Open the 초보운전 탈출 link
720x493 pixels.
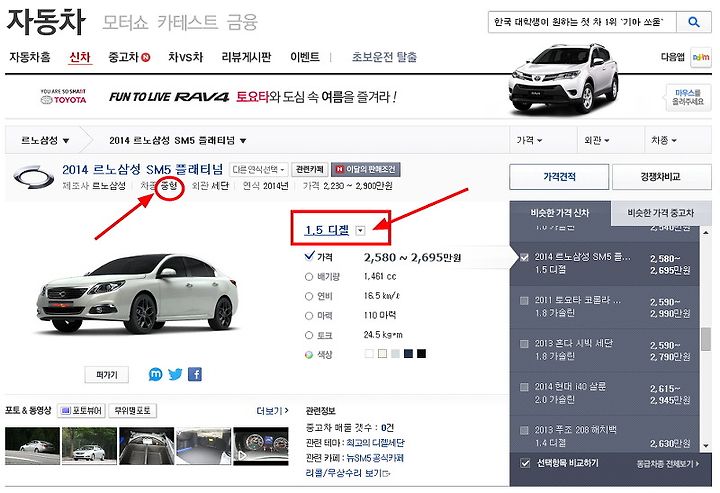pyautogui.click(x=384, y=57)
